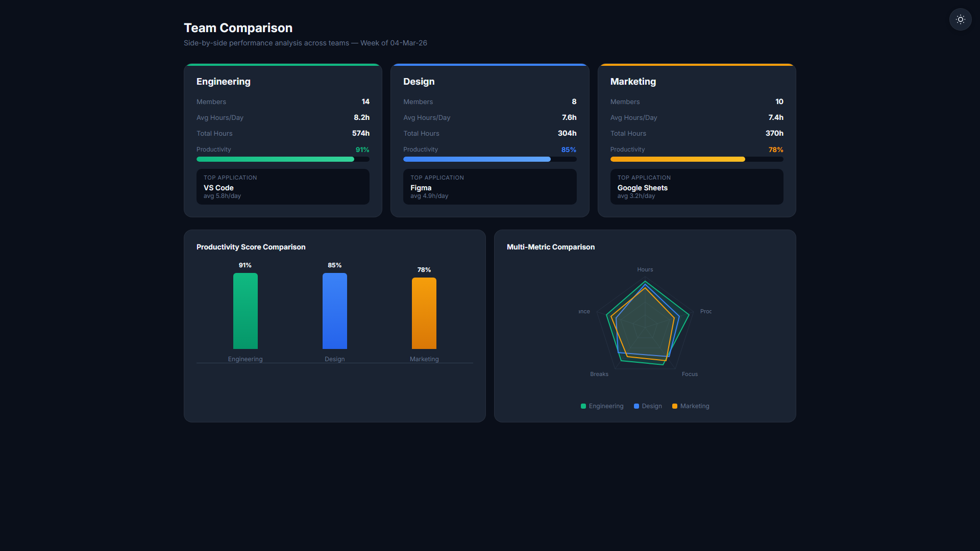Click Design avg hours 7.6h
Image resolution: width=980 pixels, height=551 pixels.
click(569, 117)
